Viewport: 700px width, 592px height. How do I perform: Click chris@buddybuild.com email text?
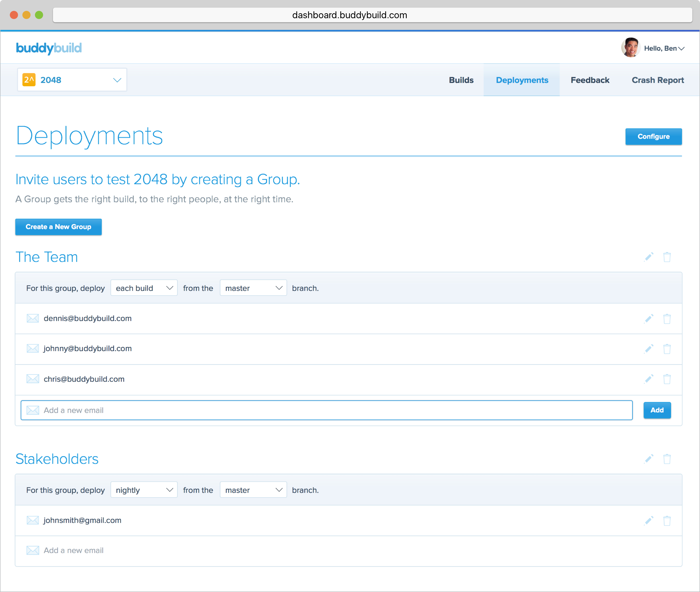(84, 379)
